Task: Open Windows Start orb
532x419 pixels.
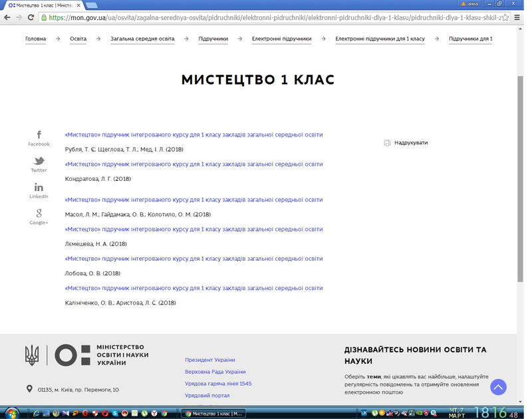Action: [x=11, y=413]
